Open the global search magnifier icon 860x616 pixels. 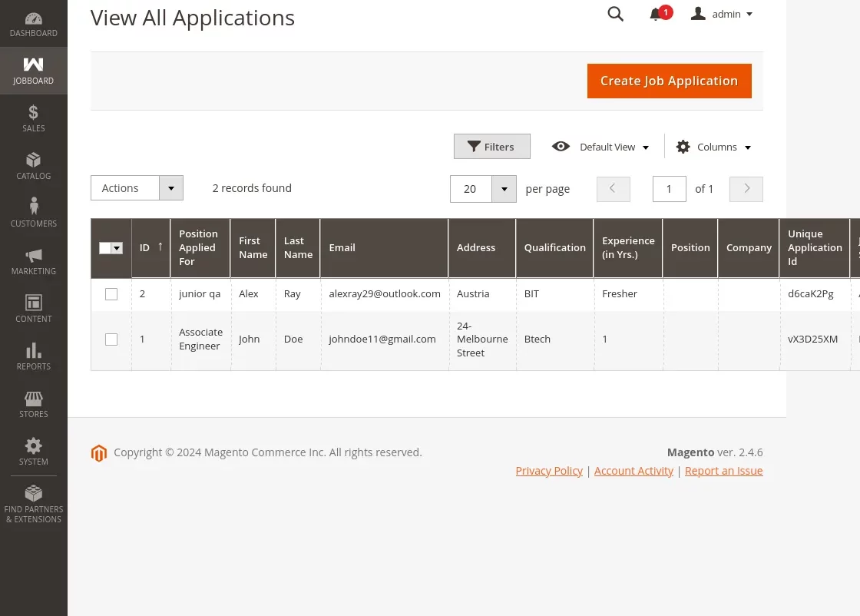pos(615,14)
